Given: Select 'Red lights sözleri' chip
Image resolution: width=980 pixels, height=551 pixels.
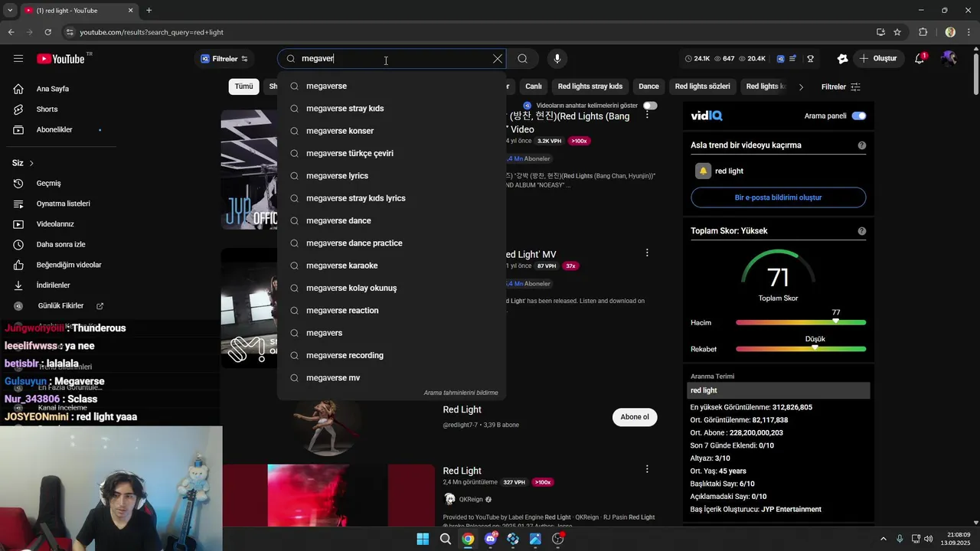Looking at the screenshot, I should tap(702, 86).
